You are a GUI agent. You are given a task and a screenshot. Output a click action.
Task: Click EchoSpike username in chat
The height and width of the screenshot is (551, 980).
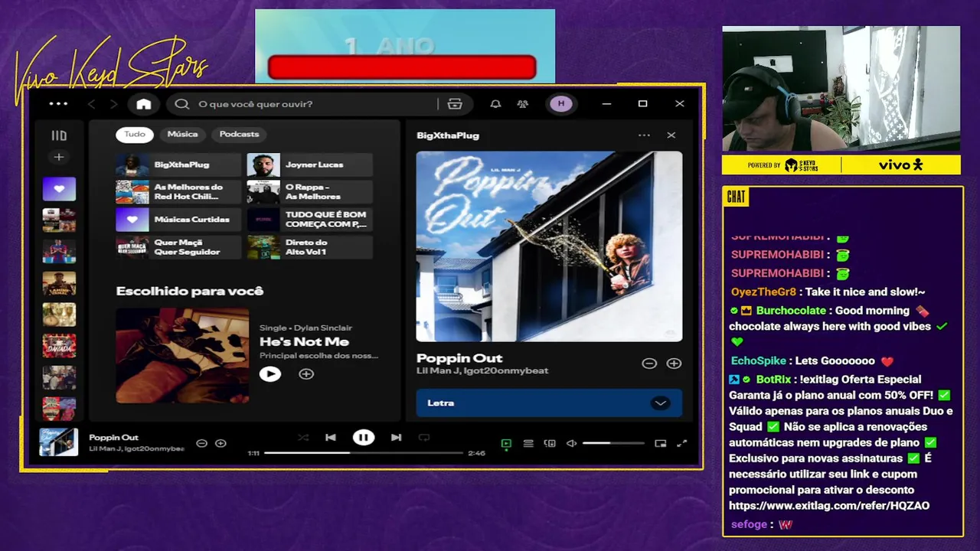[759, 361]
